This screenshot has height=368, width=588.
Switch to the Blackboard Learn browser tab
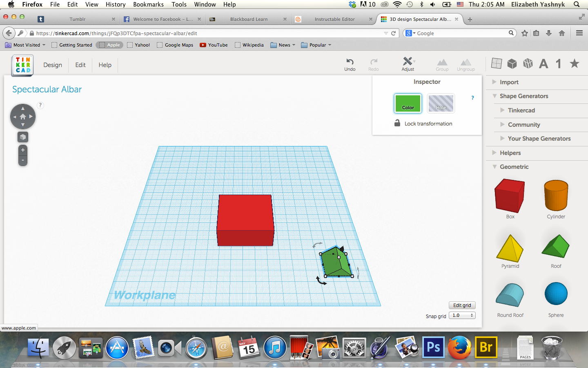tap(249, 19)
